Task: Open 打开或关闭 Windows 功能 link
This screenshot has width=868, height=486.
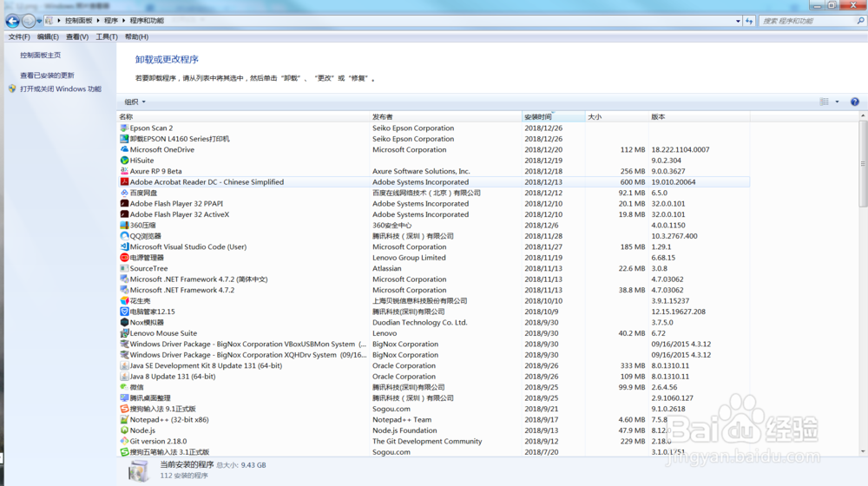Action: (61, 89)
